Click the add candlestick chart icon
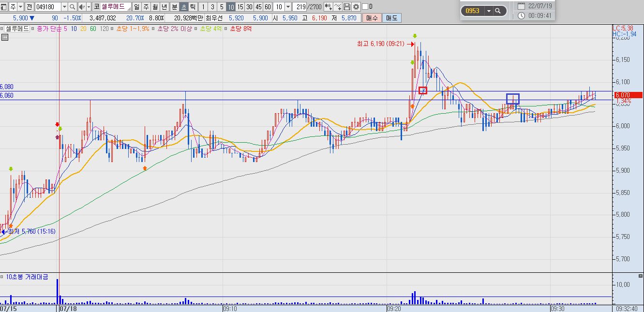The height and width of the screenshot is (312, 644). click(x=329, y=7)
